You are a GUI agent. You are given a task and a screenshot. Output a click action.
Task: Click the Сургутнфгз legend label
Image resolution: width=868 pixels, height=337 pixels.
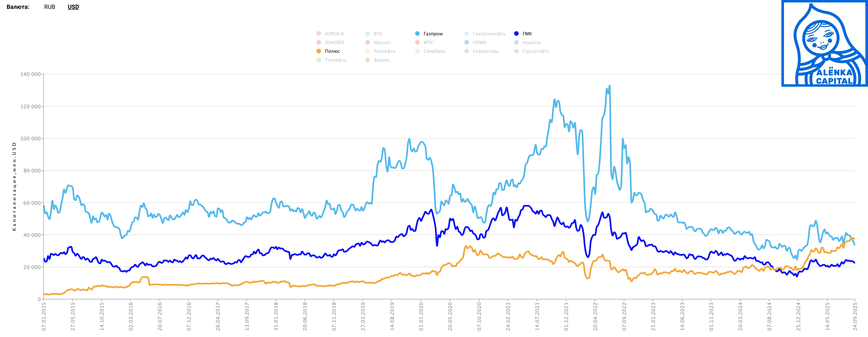(535, 51)
